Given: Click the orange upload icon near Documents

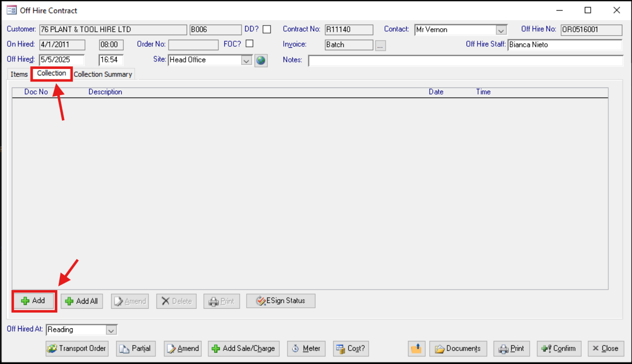Looking at the screenshot, I should (416, 348).
